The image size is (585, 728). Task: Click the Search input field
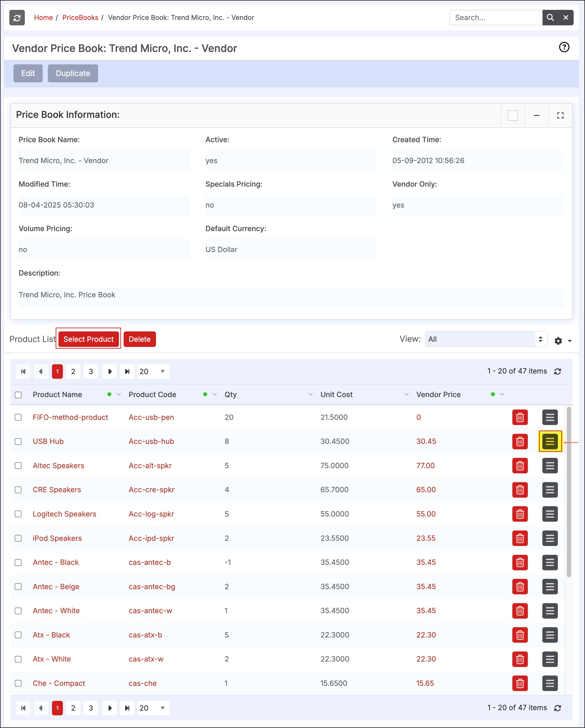pyautogui.click(x=496, y=18)
